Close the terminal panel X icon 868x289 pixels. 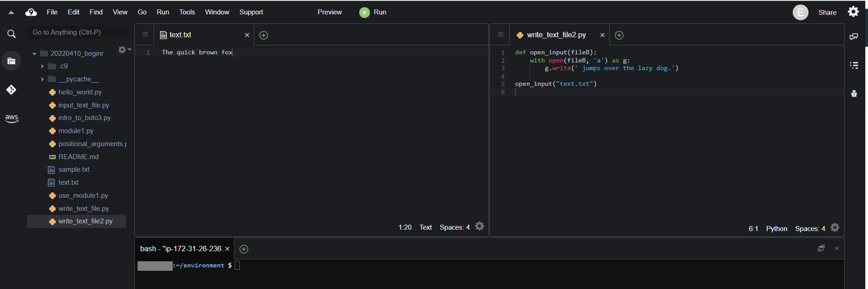point(837,248)
